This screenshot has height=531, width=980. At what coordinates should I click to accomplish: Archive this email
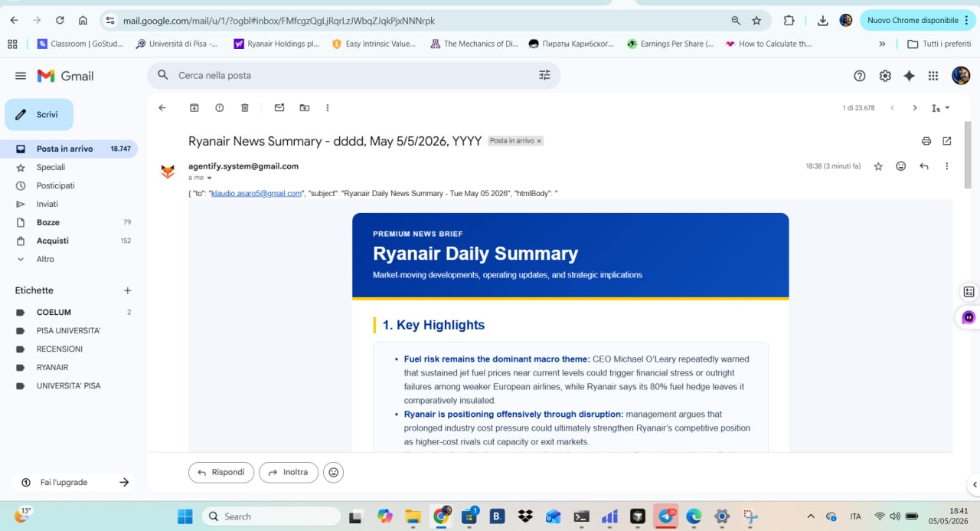(194, 108)
